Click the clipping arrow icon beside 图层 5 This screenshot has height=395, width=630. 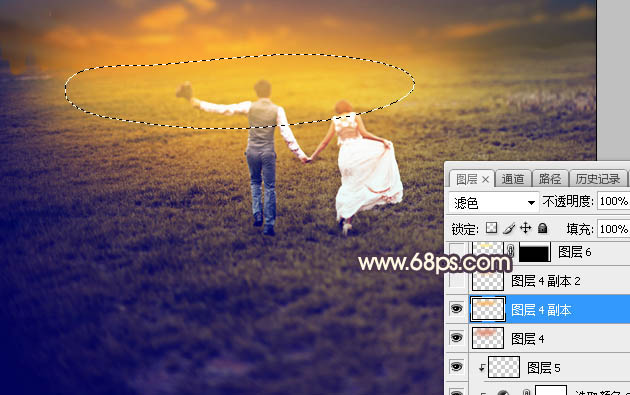coord(481,367)
